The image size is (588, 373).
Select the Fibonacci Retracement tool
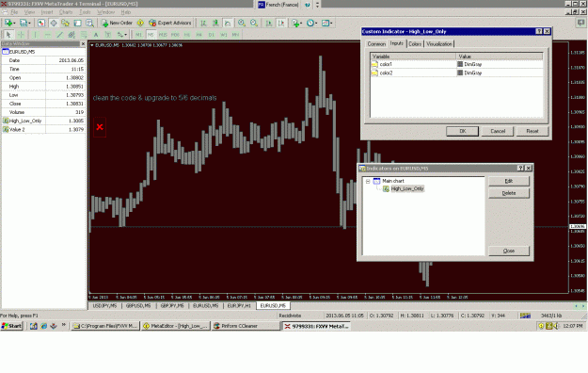coord(83,35)
